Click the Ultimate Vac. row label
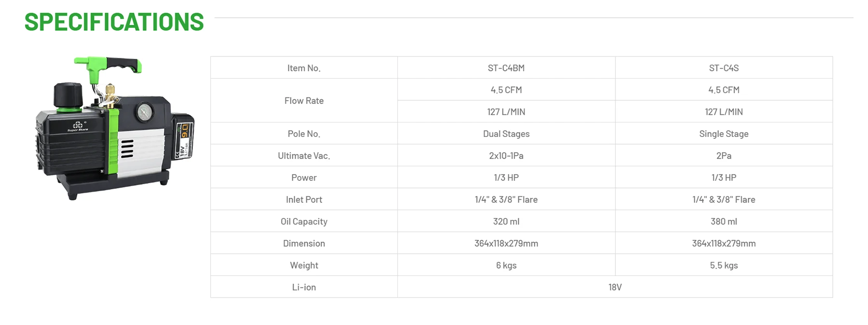 click(x=304, y=156)
